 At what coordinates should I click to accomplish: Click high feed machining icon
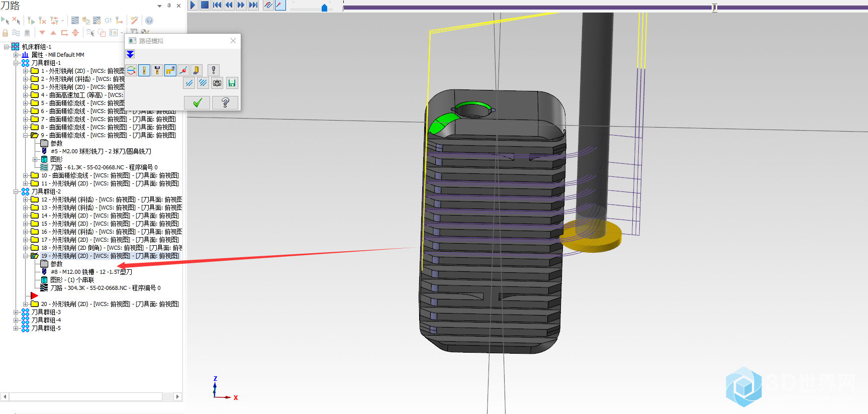tap(119, 20)
